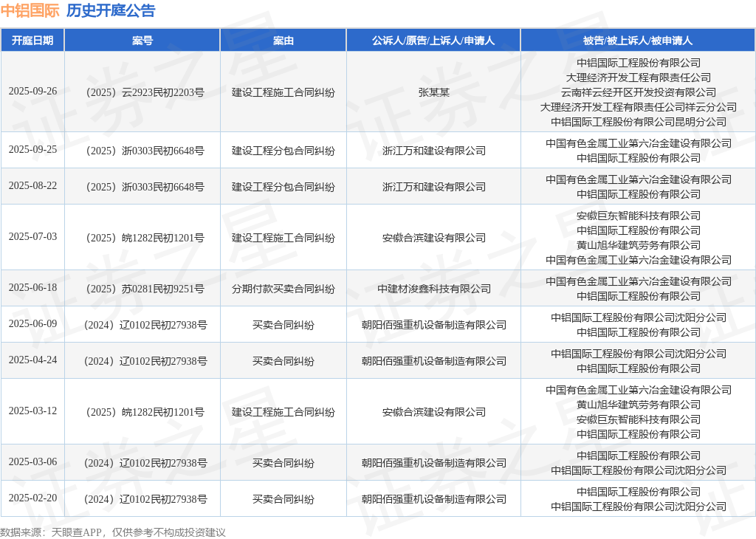The height and width of the screenshot is (539, 756).
Task: Click the 中铝国际 title text
Action: tap(30, 10)
